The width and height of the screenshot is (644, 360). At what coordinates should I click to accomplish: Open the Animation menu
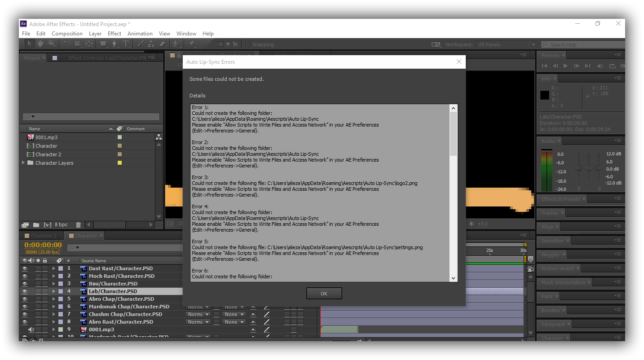coord(140,34)
